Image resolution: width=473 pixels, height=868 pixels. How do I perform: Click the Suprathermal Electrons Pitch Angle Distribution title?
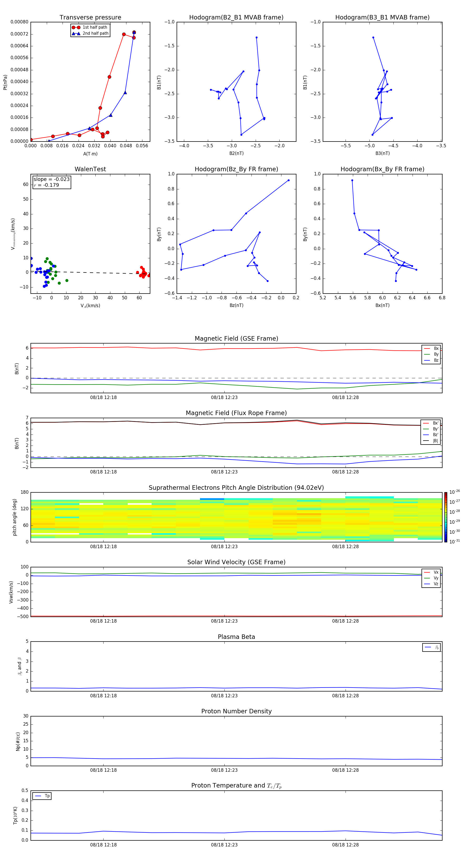click(x=236, y=488)
